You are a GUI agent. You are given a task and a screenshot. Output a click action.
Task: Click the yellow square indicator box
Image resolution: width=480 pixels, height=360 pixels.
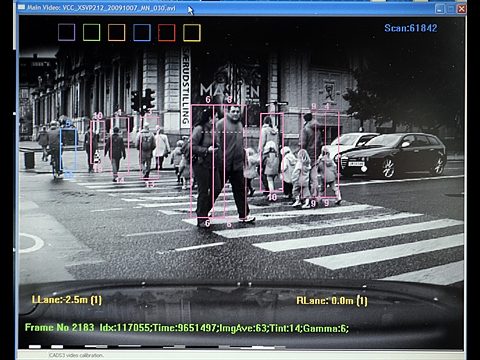coord(192,33)
